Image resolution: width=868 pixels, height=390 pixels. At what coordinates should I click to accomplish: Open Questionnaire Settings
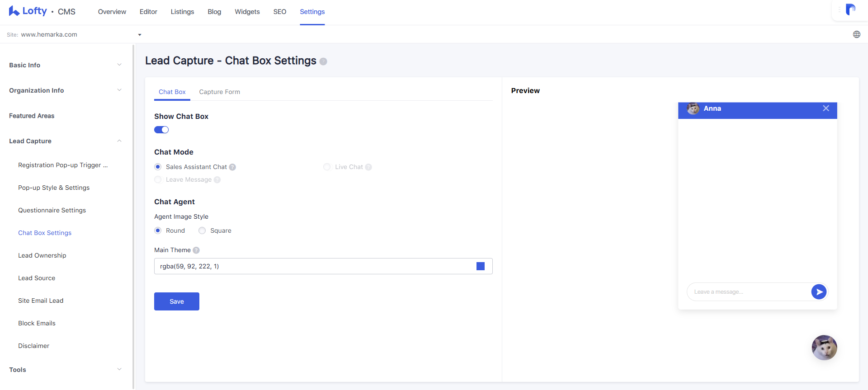(52, 210)
